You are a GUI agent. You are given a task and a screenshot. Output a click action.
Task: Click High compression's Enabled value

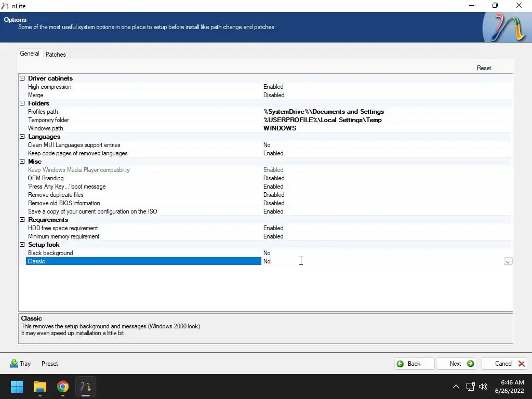(273, 87)
